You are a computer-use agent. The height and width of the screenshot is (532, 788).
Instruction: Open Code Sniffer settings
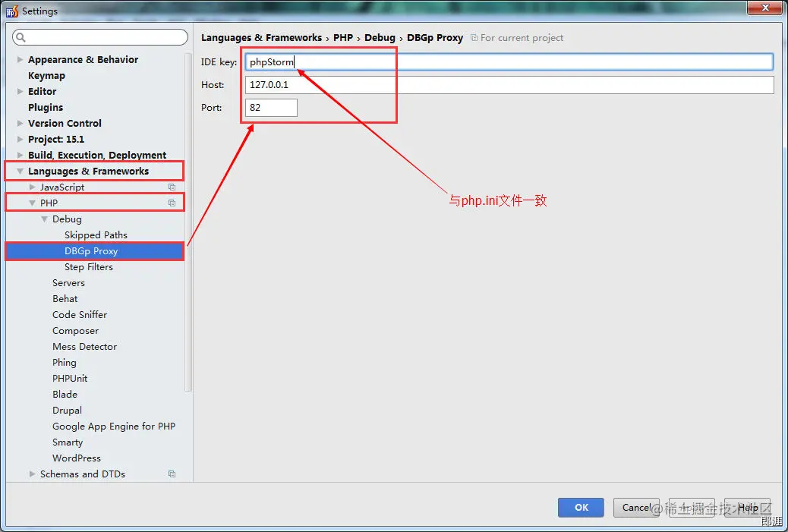80,314
